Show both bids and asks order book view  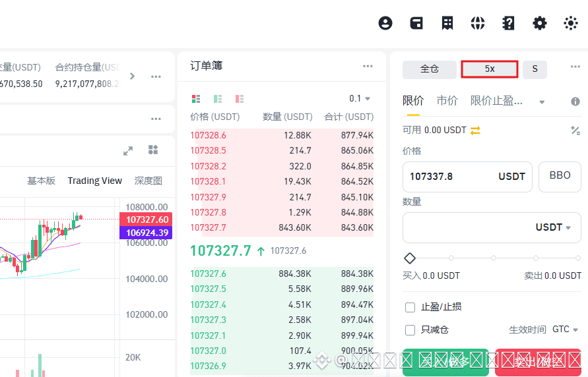click(196, 99)
